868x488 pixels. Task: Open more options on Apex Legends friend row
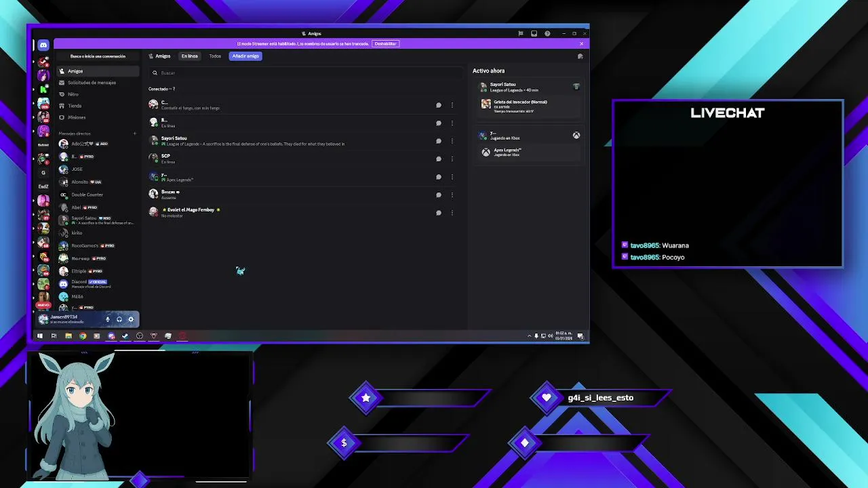(x=452, y=177)
